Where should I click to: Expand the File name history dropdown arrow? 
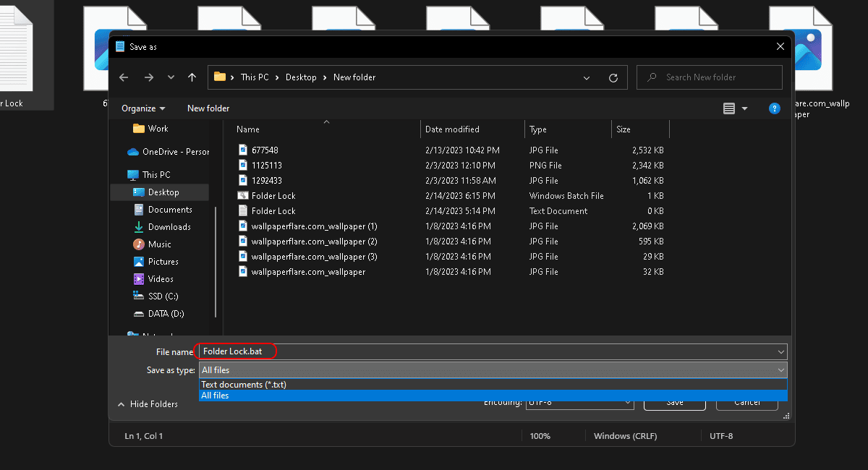pyautogui.click(x=780, y=351)
